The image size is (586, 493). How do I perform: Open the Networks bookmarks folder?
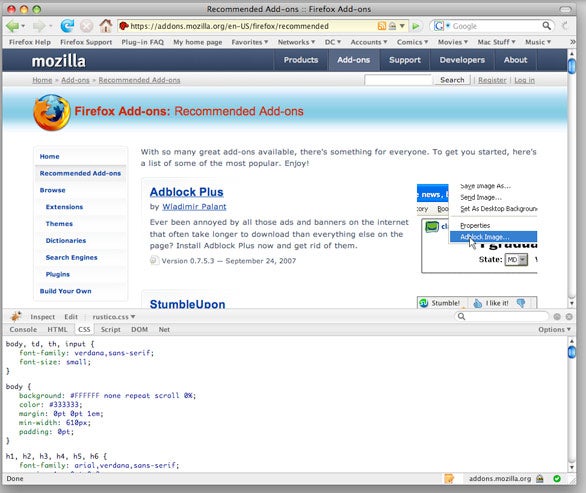click(296, 42)
